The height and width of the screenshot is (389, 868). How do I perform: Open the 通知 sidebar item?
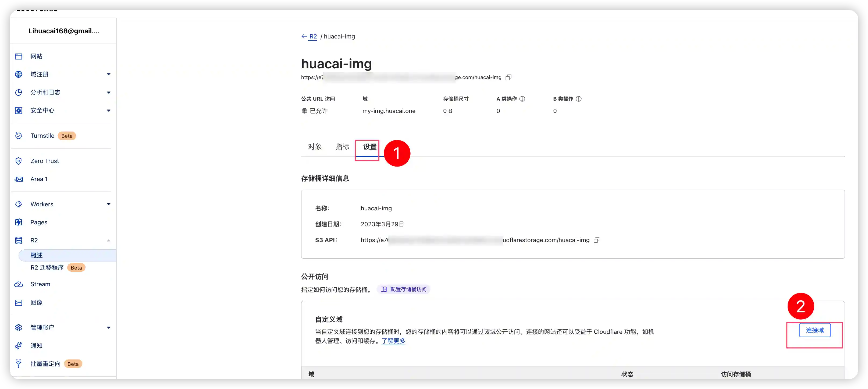click(x=36, y=345)
